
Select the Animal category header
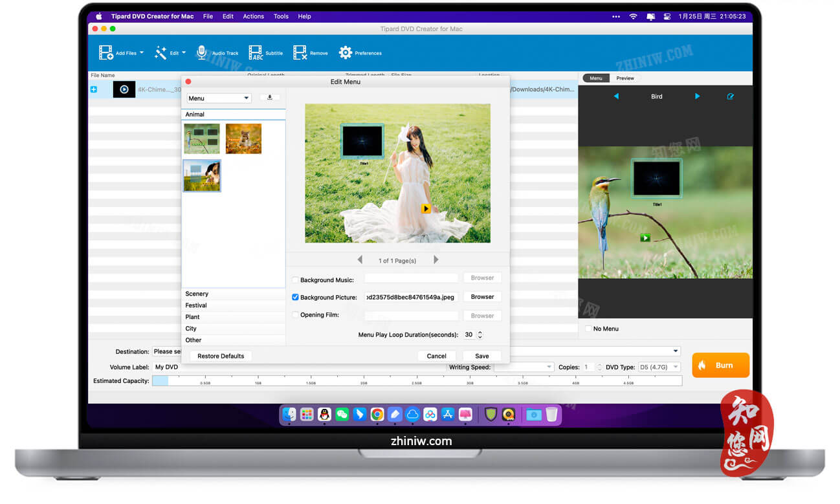tap(233, 115)
